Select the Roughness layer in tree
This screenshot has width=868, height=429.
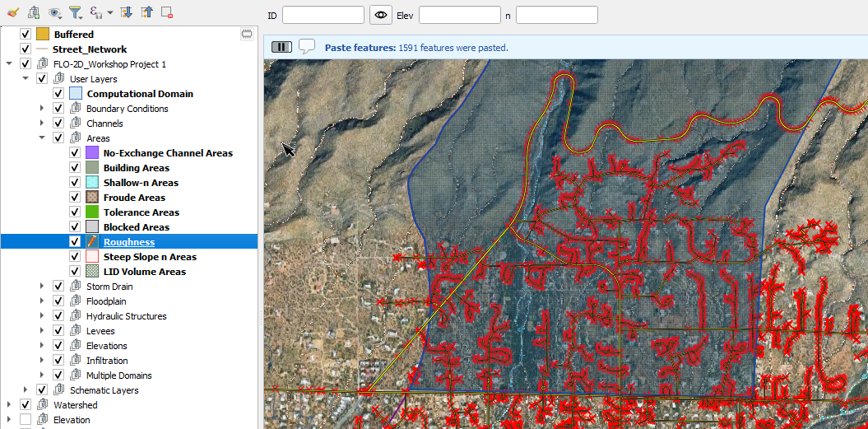tap(128, 242)
